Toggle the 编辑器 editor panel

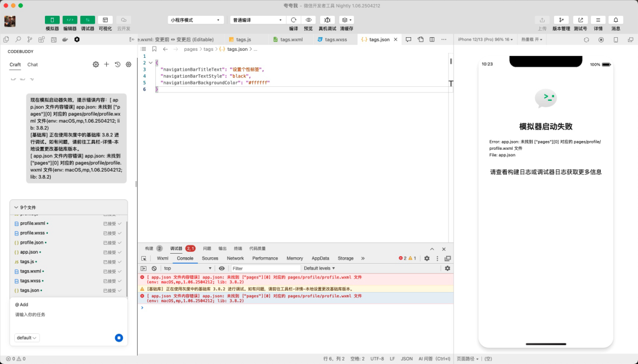pyautogui.click(x=70, y=20)
